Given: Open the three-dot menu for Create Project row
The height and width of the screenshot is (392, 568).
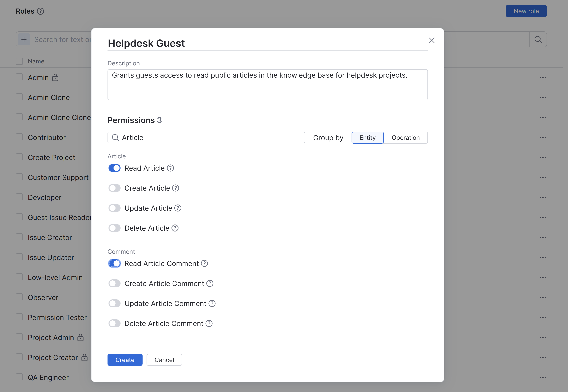Looking at the screenshot, I should [x=543, y=157].
